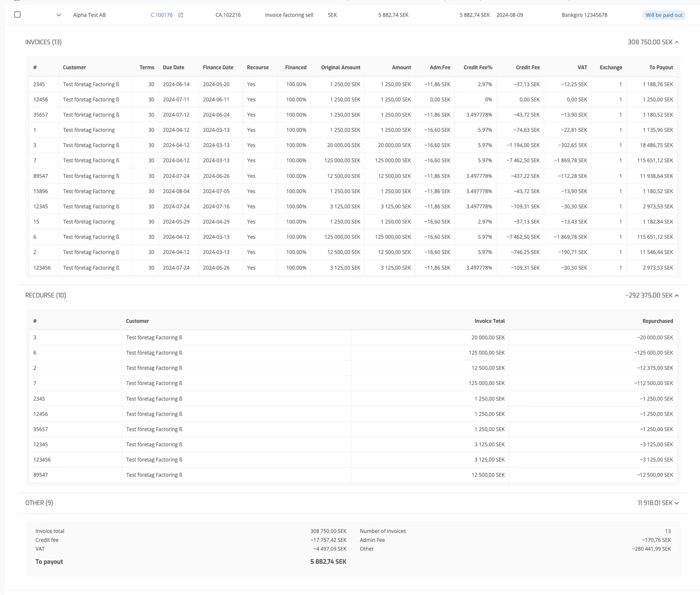This screenshot has height=595, width=700.
Task: Expand the Other section chevron
Action: pos(677,503)
